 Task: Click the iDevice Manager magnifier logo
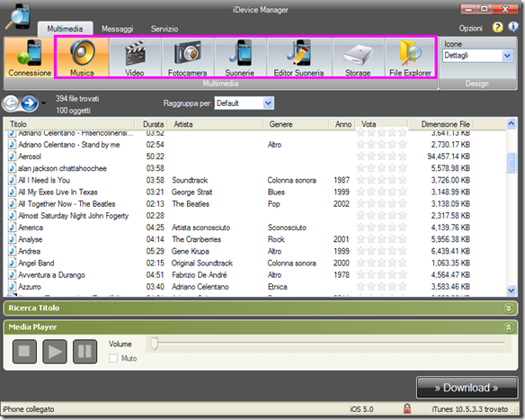point(18,17)
